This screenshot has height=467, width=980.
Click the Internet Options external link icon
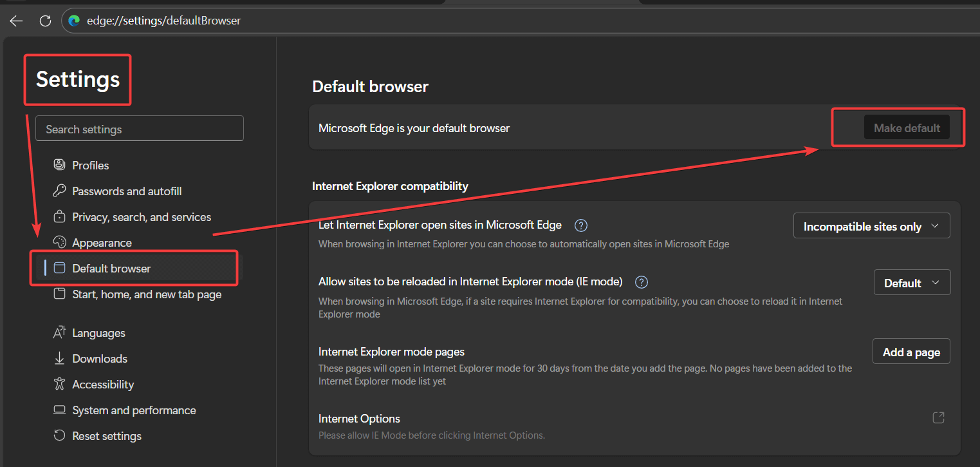tap(939, 418)
